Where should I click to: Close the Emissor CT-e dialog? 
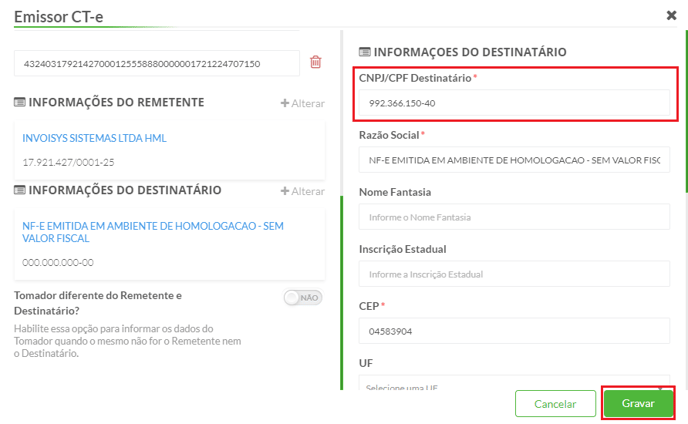[x=671, y=16]
